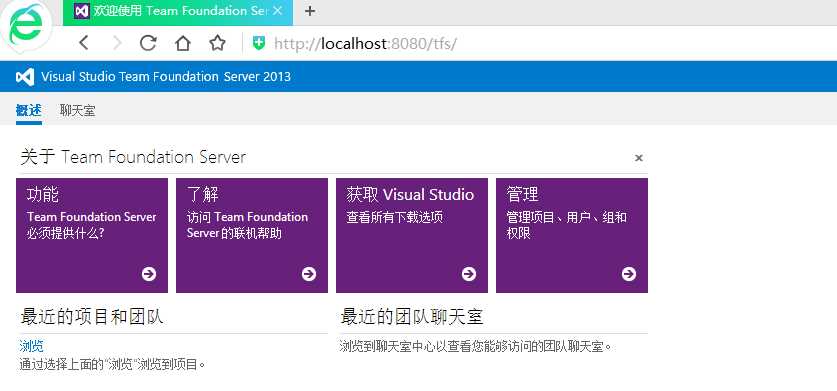Click arrow icon on 了解 tile
The image size is (837, 391).
[309, 273]
